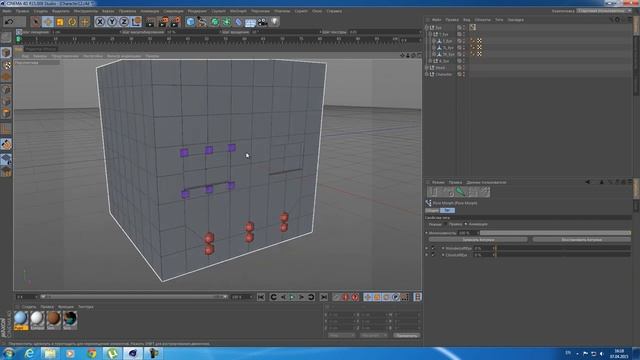Expand the T_Eye null object

[430, 34]
